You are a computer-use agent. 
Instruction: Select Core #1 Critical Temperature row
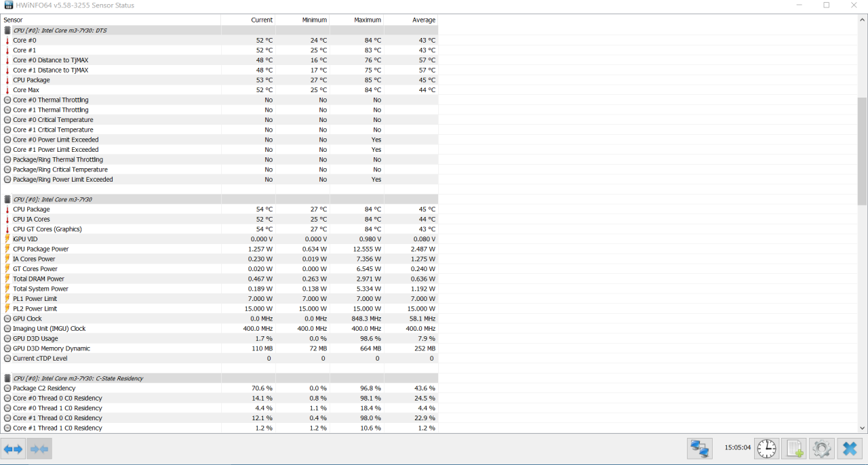pos(219,130)
